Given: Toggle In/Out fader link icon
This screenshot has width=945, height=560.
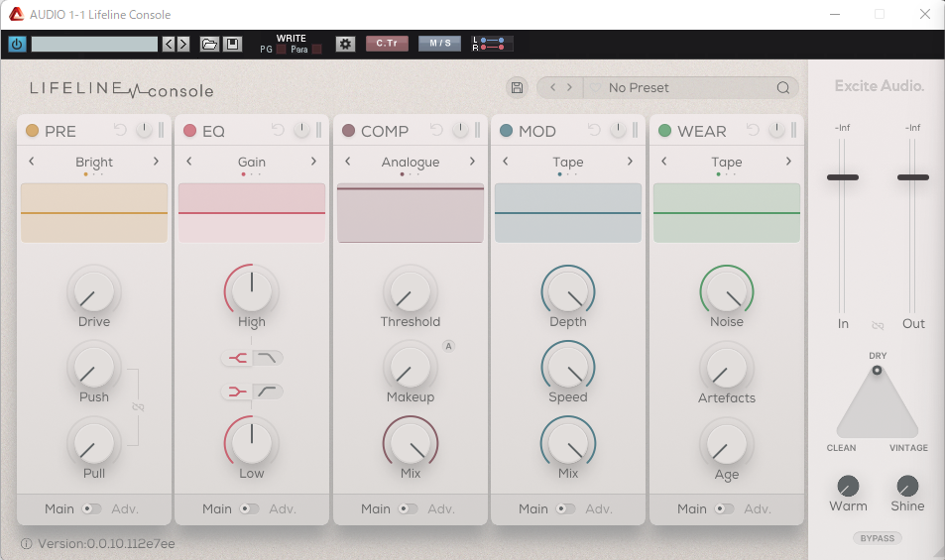Looking at the screenshot, I should coord(878,325).
